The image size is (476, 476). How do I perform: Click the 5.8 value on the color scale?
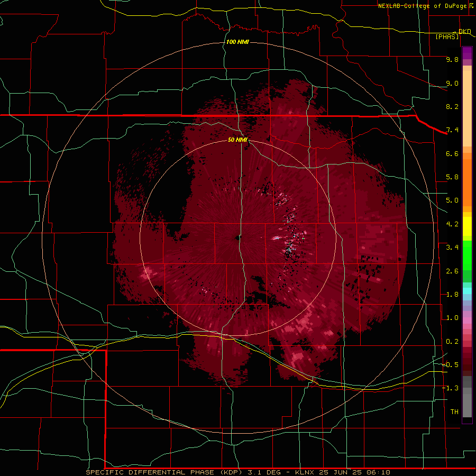(x=452, y=177)
